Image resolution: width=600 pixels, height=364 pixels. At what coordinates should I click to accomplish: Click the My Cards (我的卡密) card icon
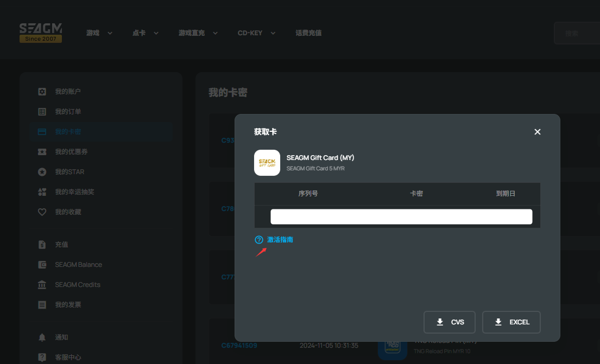click(x=42, y=131)
